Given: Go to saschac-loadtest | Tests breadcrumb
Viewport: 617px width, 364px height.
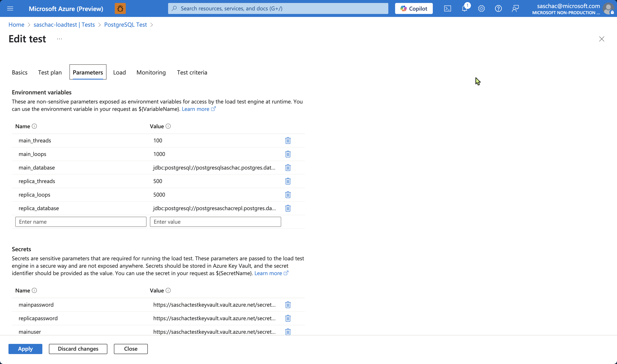Looking at the screenshot, I should (x=64, y=25).
